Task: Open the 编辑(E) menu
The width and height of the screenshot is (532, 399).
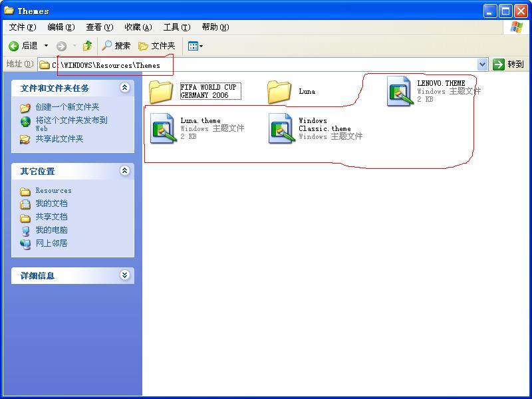Action: pos(61,27)
